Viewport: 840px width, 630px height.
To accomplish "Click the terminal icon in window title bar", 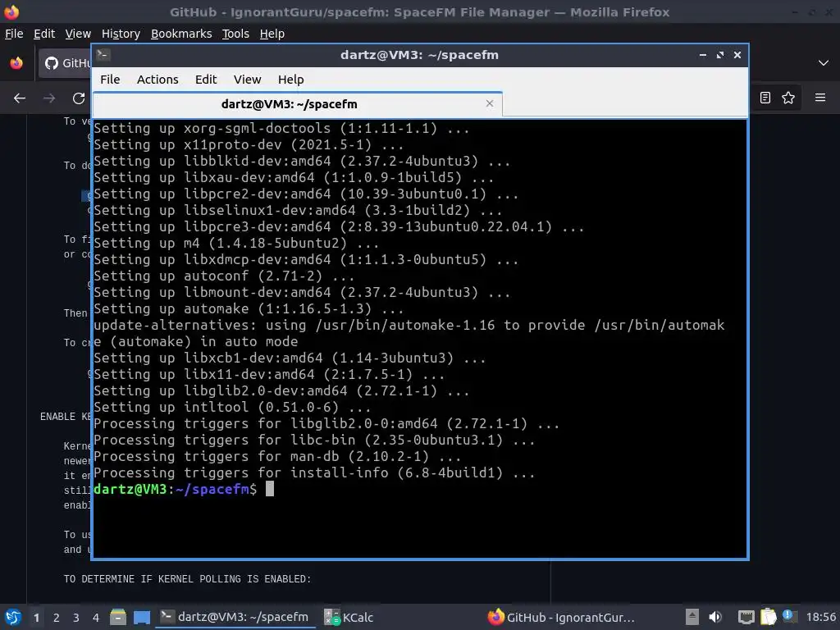I will coord(103,55).
